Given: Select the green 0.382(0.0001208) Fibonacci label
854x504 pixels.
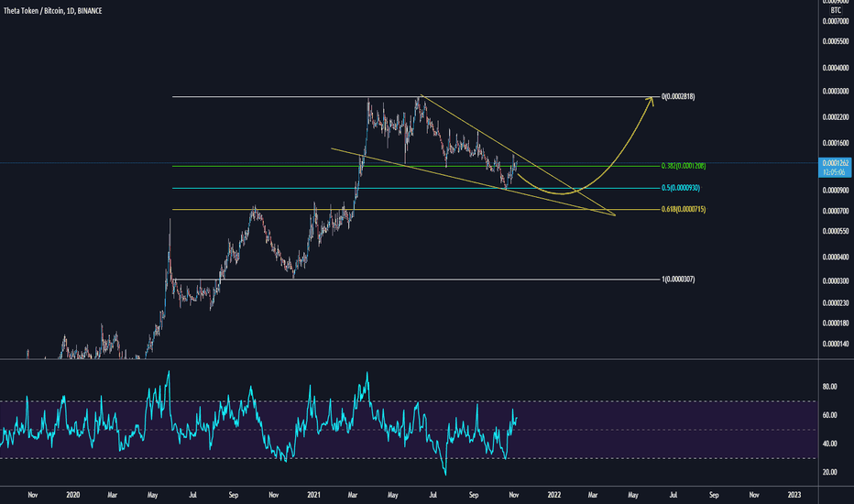Looking at the screenshot, I should [x=684, y=166].
